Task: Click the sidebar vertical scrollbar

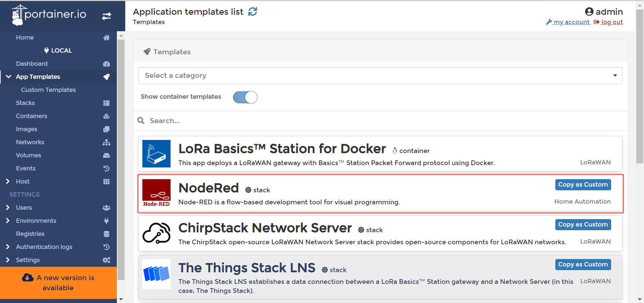Action: point(121,159)
